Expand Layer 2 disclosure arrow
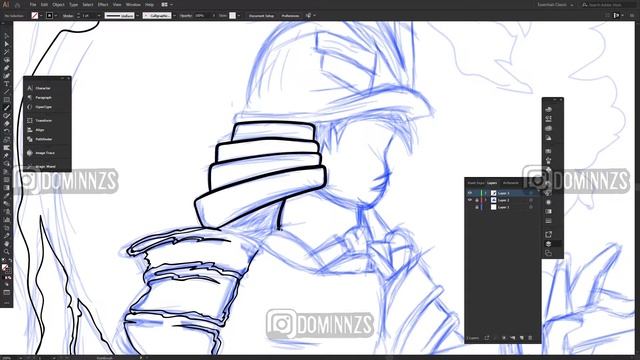This screenshot has height=360, width=640. 485,200
